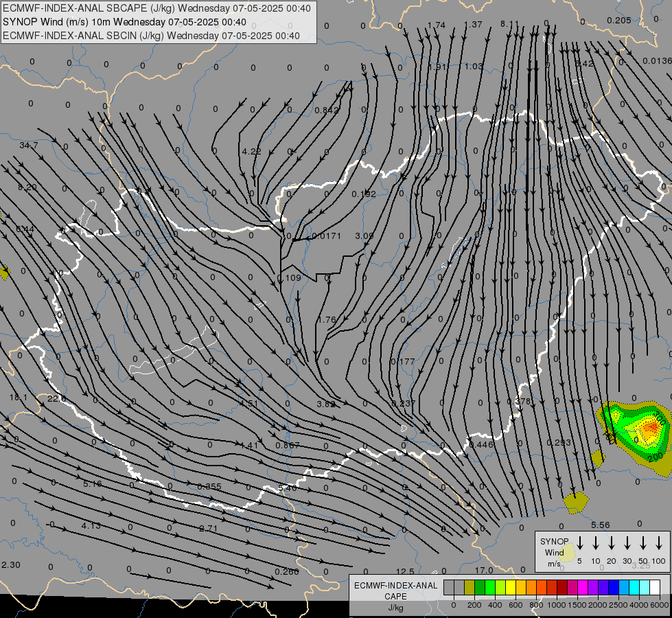
Task: Click the 1500 tick label in CAPE legend
Action: (577, 605)
